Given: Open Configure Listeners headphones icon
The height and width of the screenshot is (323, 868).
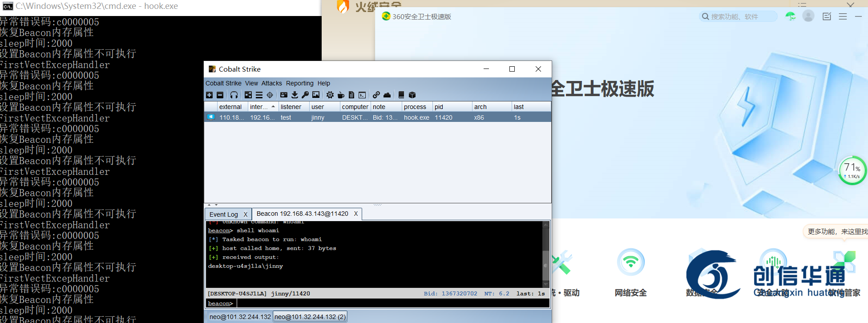Looking at the screenshot, I should point(234,95).
